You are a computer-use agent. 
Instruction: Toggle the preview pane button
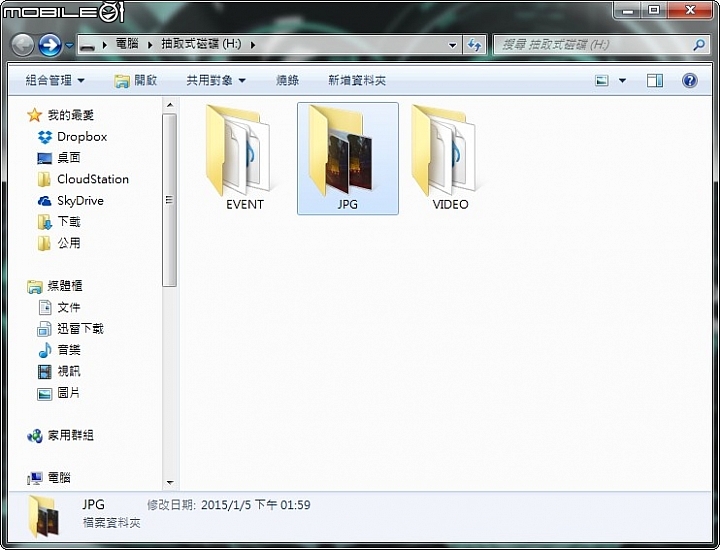pyautogui.click(x=655, y=81)
